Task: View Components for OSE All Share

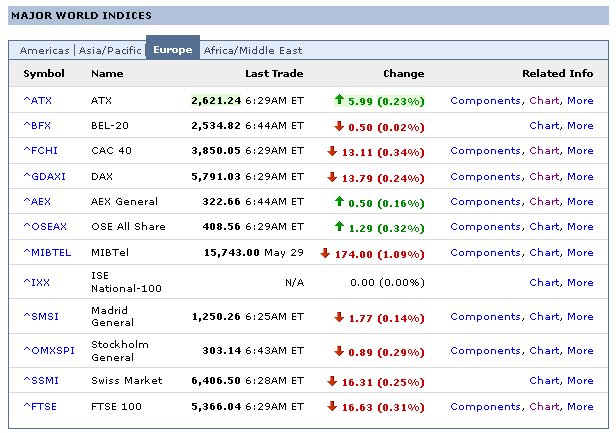Action: [x=486, y=227]
